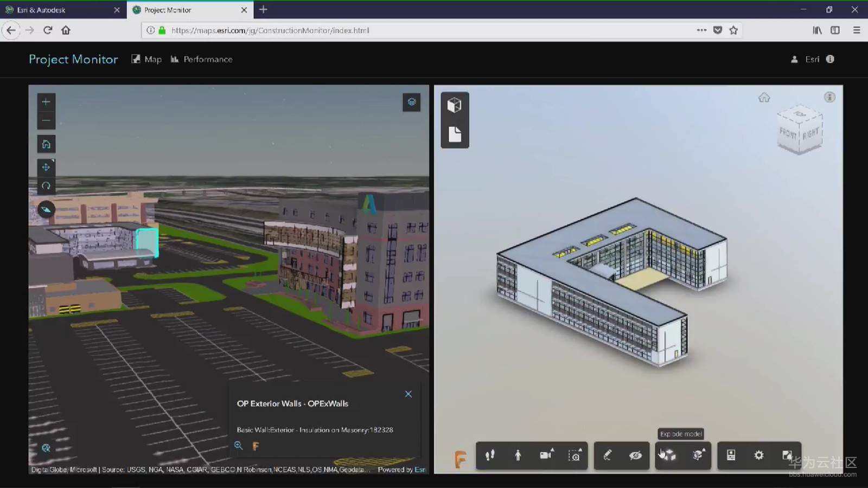Close the OP Exterior Walls popup
Screen dimensions: 868x488
[409, 394]
